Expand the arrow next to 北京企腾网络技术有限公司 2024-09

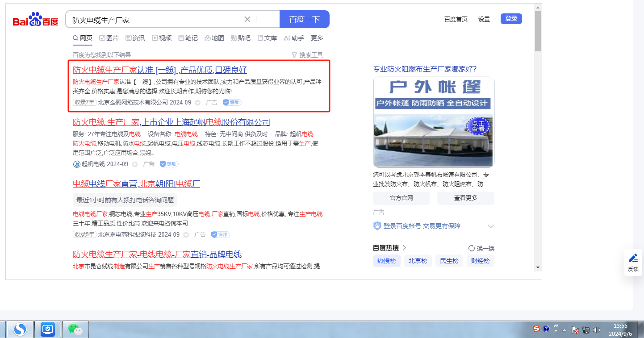click(198, 103)
